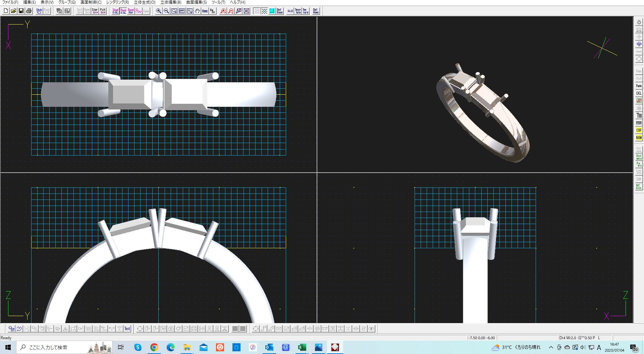The height and width of the screenshot is (354, 644).
Task: Click the Paste icon in the right sidebar
Action: [639, 86]
